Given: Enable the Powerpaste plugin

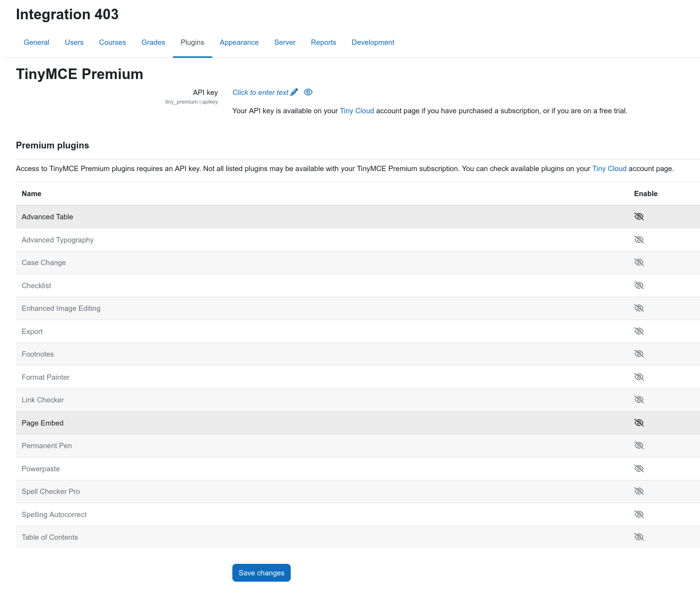Looking at the screenshot, I should (x=639, y=468).
